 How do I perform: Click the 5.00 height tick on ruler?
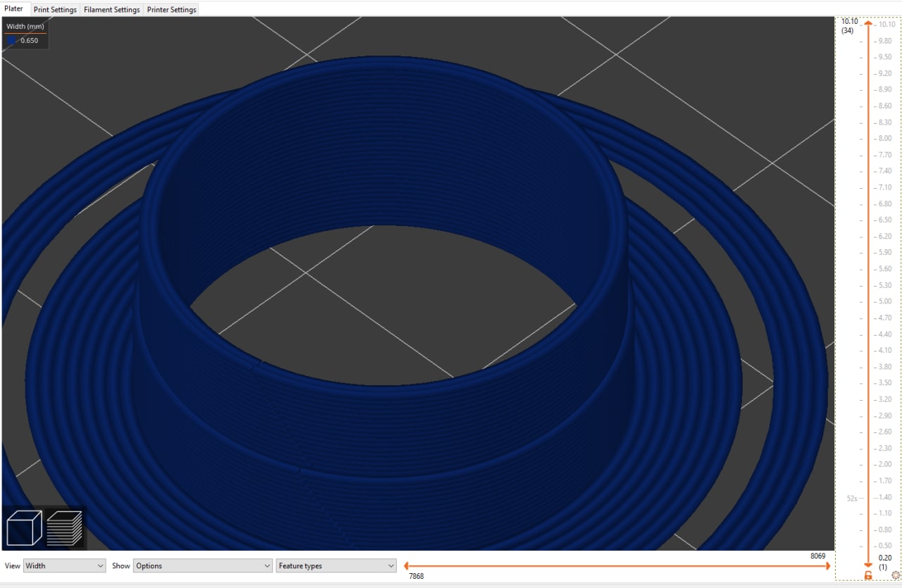point(884,301)
